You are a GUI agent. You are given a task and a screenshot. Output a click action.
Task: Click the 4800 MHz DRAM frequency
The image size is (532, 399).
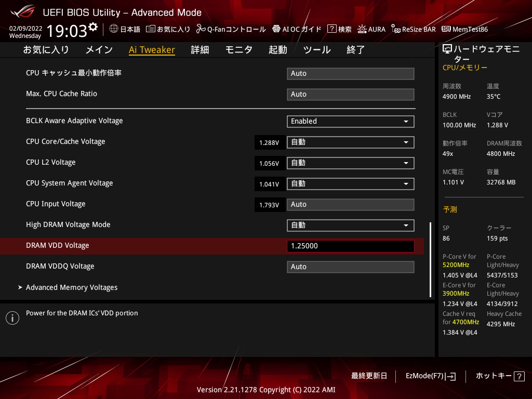[501, 154]
